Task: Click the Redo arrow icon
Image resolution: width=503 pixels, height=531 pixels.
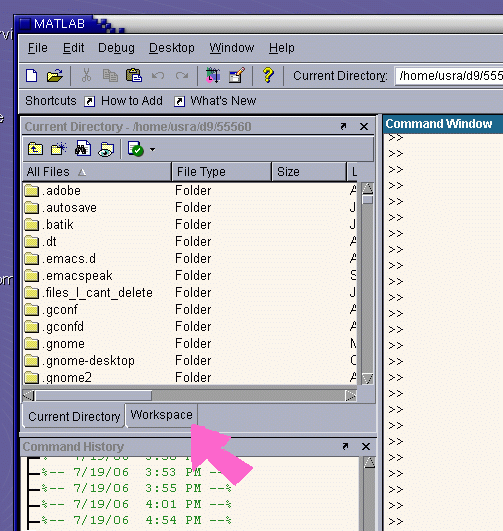Action: pos(182,76)
